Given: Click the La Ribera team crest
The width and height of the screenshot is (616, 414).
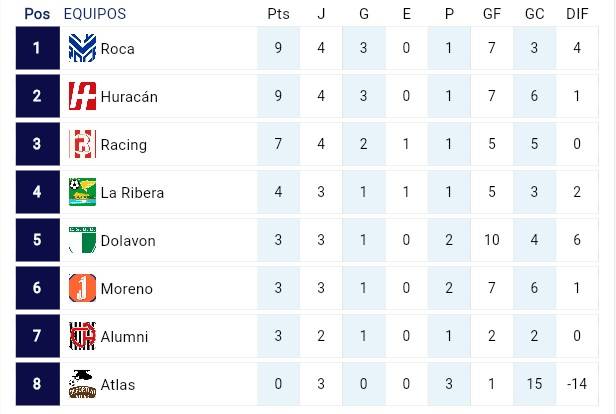Looking at the screenshot, I should click(81, 192).
